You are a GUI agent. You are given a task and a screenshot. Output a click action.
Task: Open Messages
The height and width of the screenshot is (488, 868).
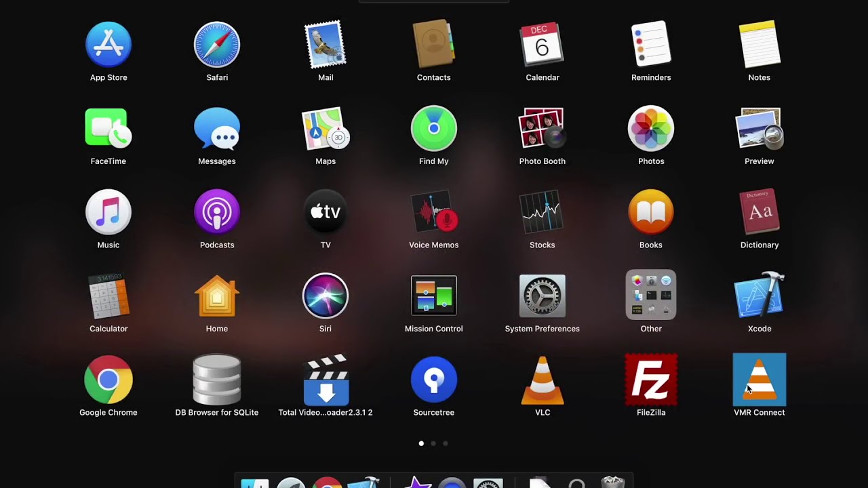coord(217,128)
